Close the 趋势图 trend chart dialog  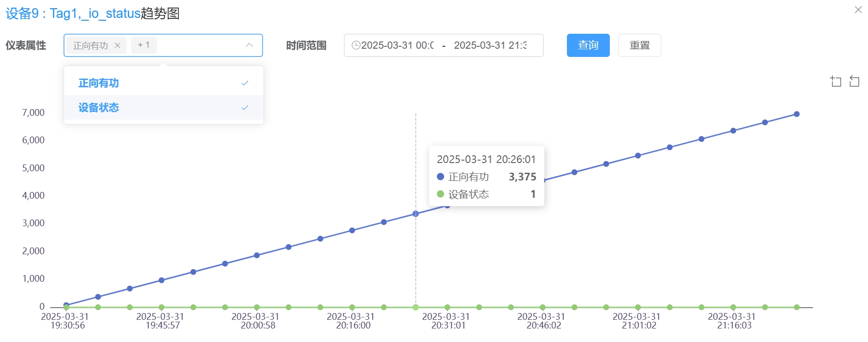[858, 10]
